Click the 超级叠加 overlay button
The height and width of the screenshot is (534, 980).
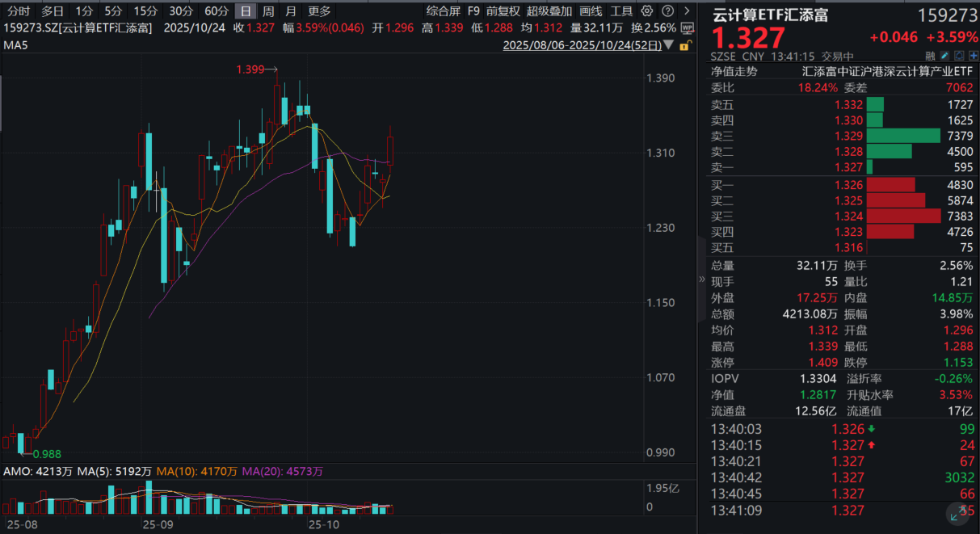[x=549, y=11]
